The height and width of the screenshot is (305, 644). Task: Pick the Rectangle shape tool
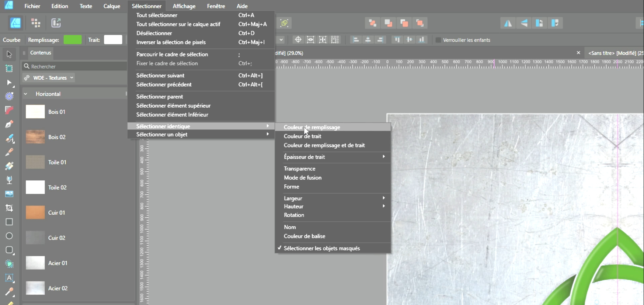click(9, 222)
